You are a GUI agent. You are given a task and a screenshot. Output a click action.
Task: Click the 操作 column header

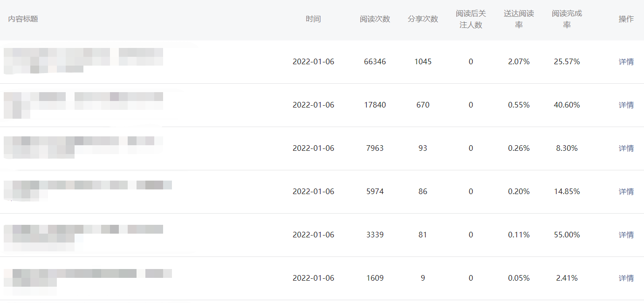pyautogui.click(x=626, y=19)
